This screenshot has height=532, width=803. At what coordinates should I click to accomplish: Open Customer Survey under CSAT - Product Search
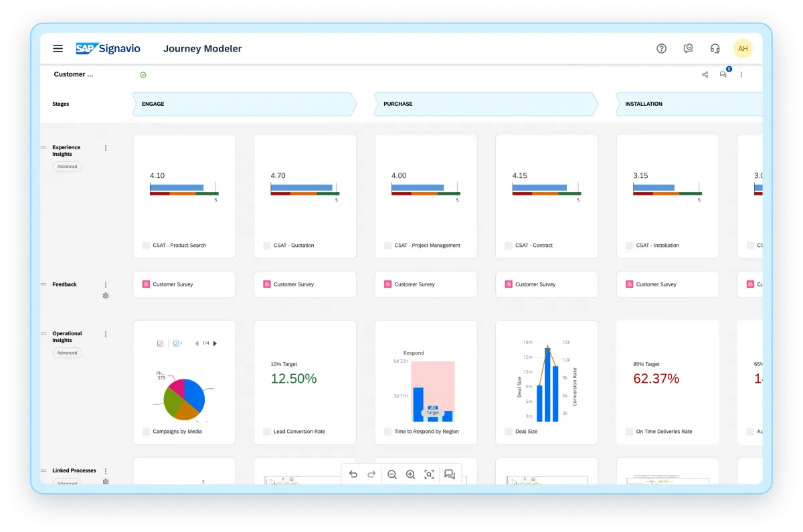pos(184,284)
